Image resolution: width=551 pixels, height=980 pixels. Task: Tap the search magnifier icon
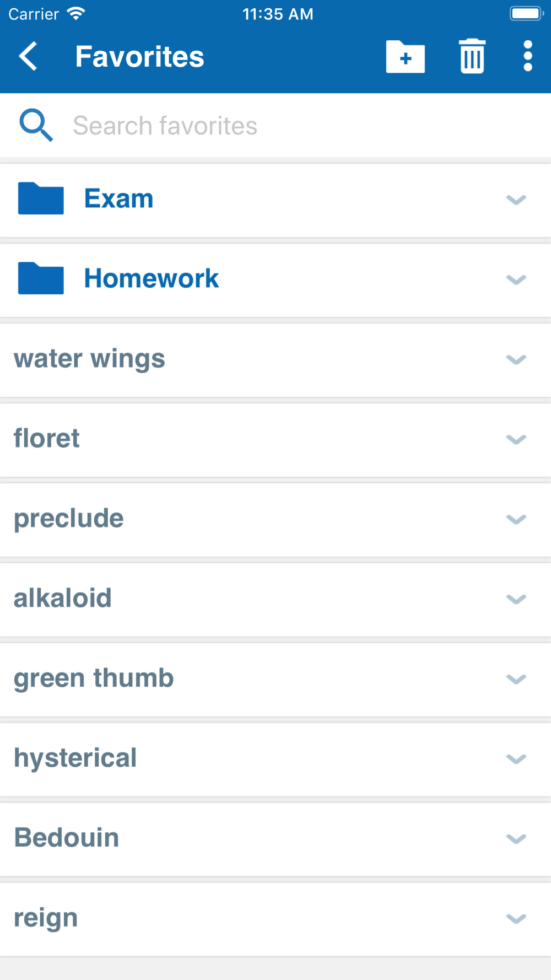click(36, 125)
